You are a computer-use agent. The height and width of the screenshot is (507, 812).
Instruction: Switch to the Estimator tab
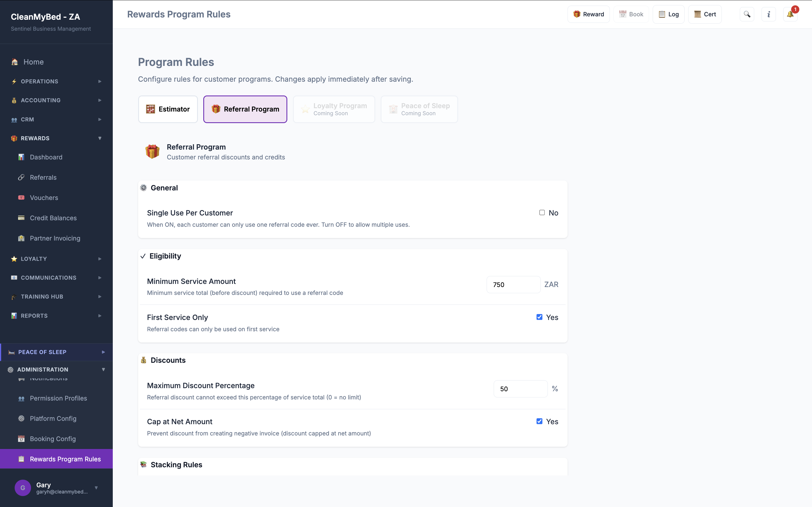168,109
